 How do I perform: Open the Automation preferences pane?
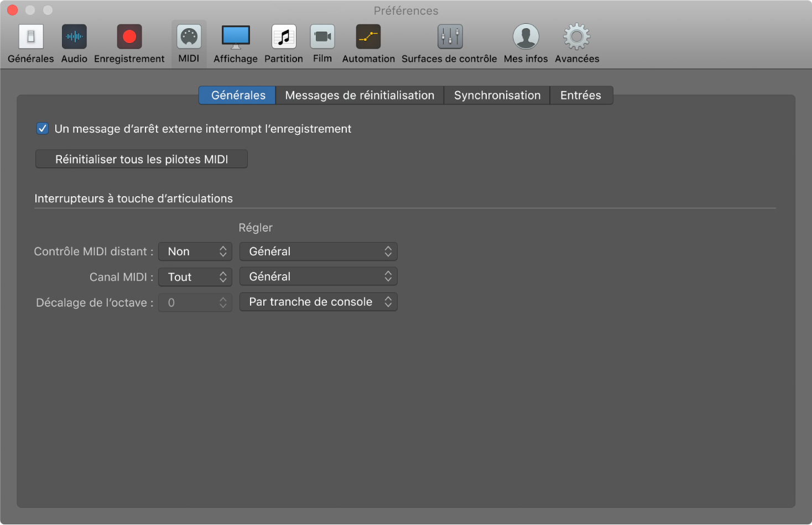(x=368, y=38)
